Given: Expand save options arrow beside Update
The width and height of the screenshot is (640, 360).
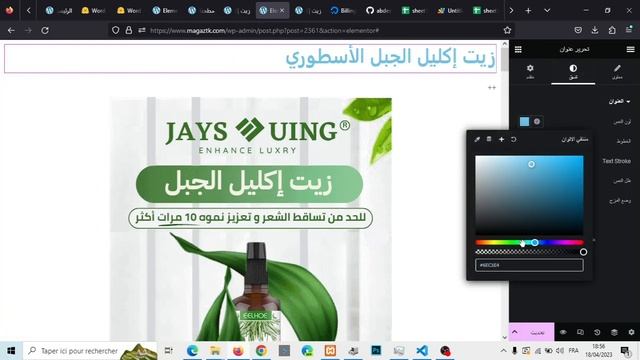Looking at the screenshot, I should click(515, 332).
